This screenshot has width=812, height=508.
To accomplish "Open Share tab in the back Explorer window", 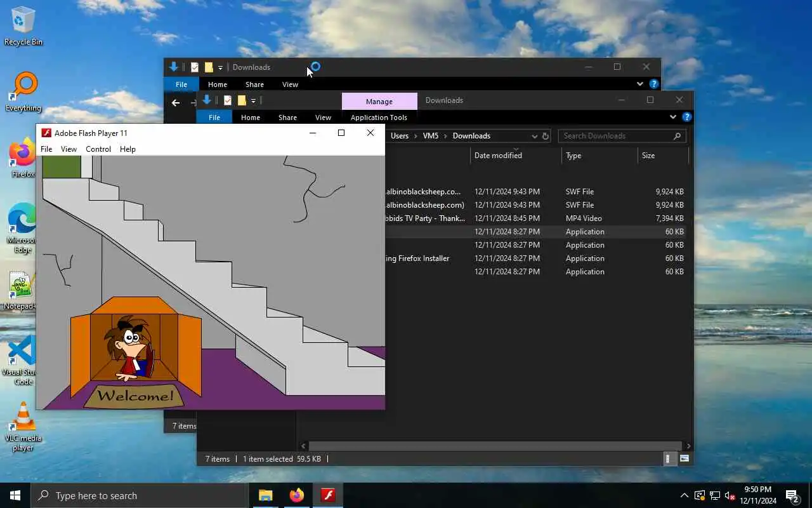I will [254, 84].
